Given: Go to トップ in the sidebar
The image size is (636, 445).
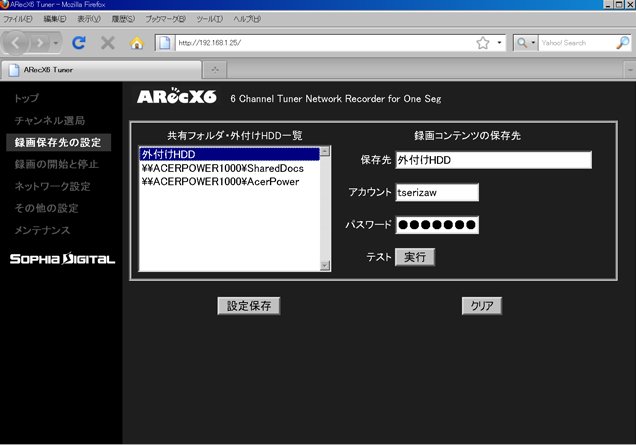Looking at the screenshot, I should 26,98.
